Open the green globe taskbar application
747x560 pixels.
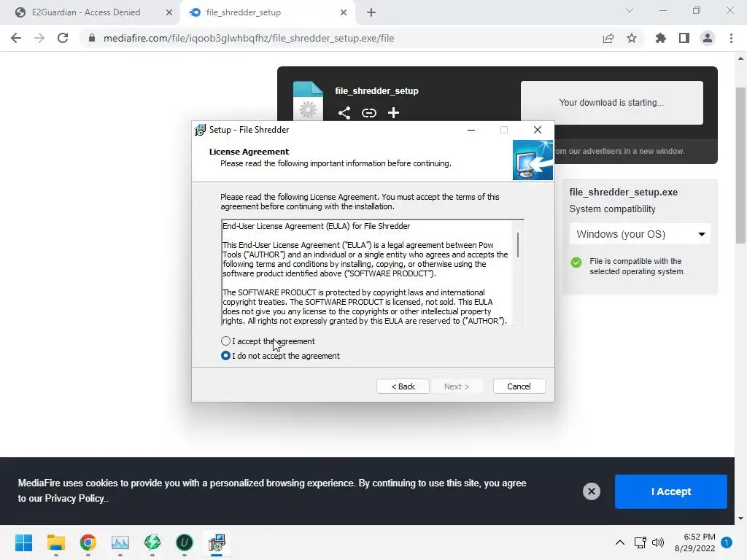coord(152,542)
